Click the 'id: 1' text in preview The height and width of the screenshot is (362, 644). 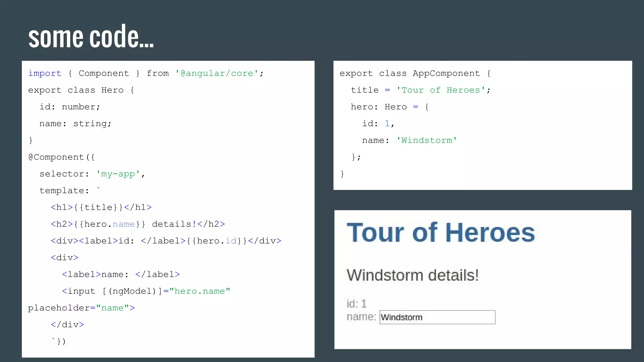point(357,304)
